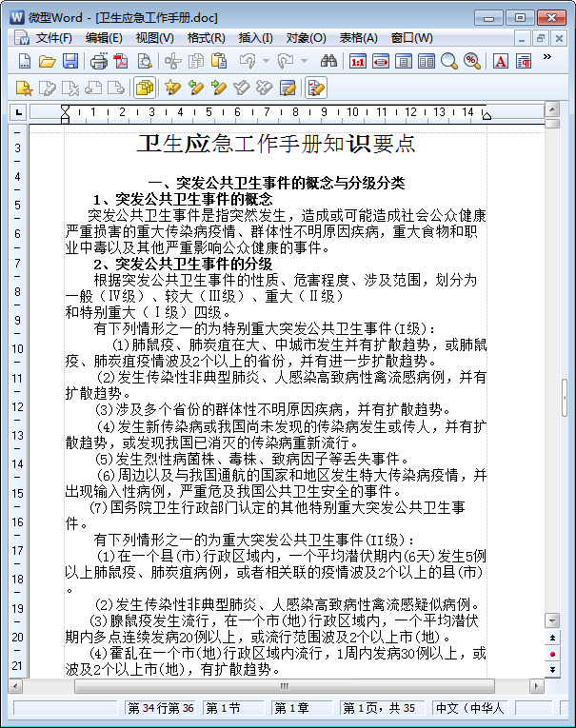Image resolution: width=576 pixels, height=728 pixels.
Task: Open the 编辑(E) menu
Action: pos(104,38)
